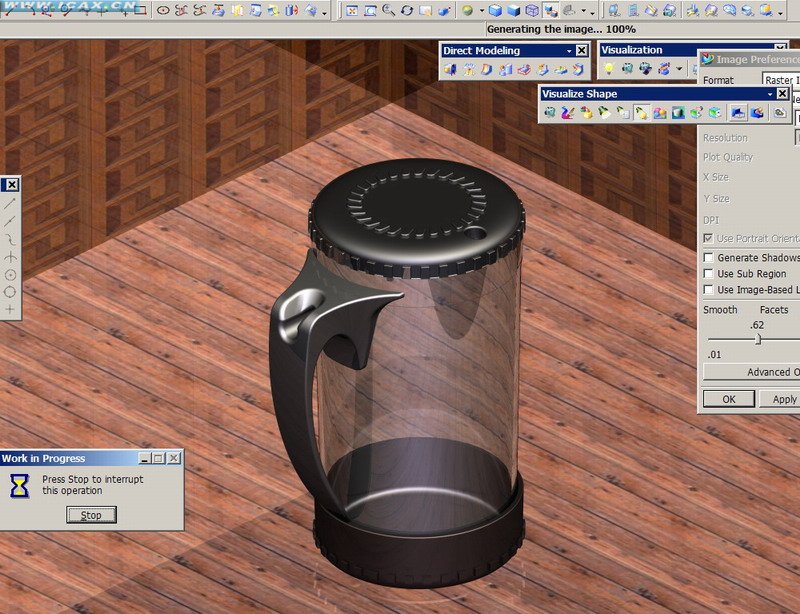Click the 'Resolution' label in Image Preferences
The image size is (800, 614).
(x=725, y=138)
